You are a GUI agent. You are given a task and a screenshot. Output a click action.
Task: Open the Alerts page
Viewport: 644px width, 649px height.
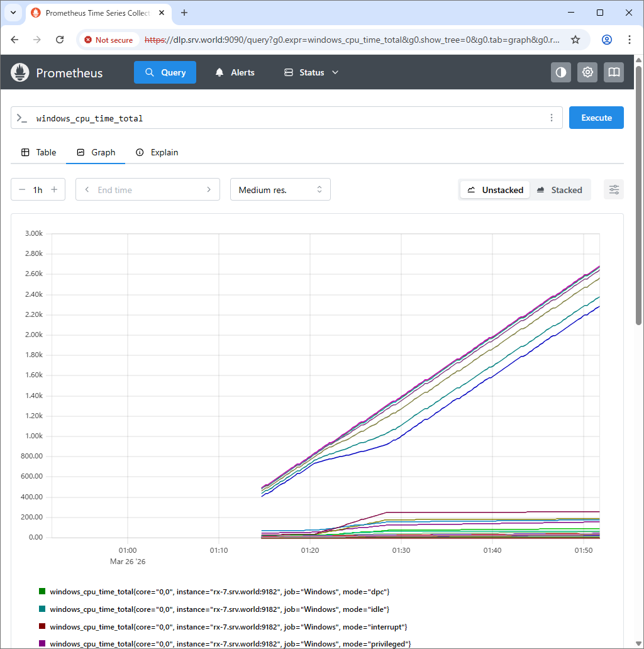click(235, 72)
